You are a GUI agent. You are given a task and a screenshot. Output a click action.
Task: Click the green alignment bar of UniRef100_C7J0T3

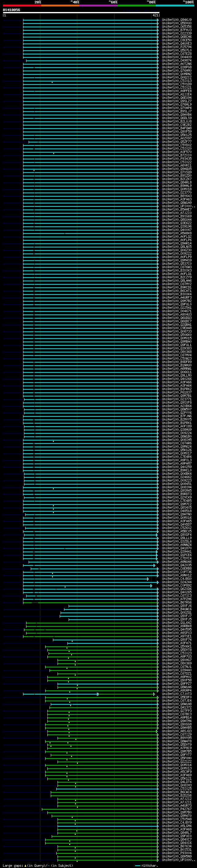point(126,694)
